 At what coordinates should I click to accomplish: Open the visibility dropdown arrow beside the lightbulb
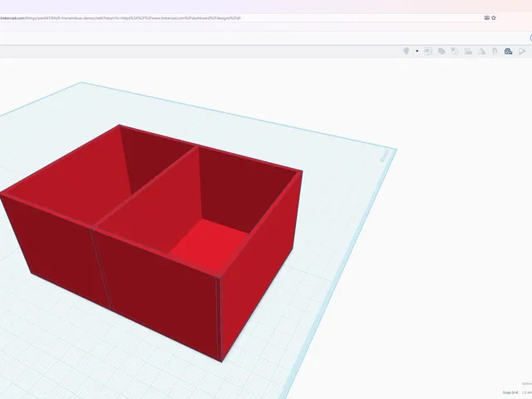(417, 52)
